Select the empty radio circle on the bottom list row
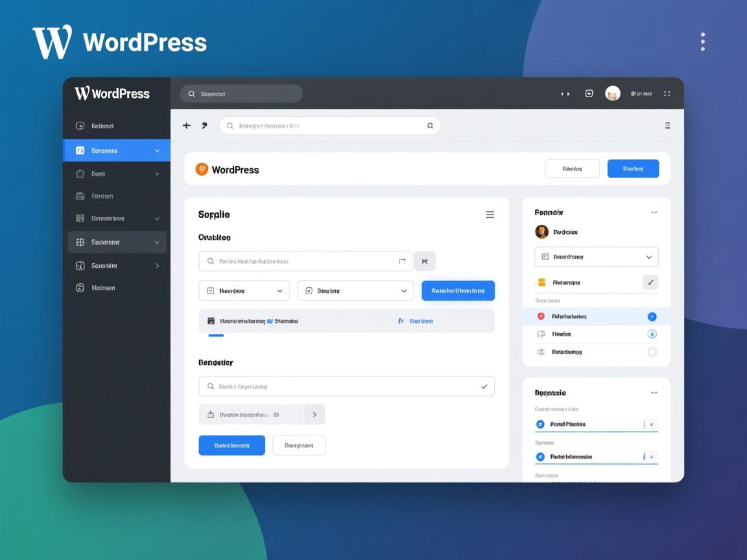 651,352
